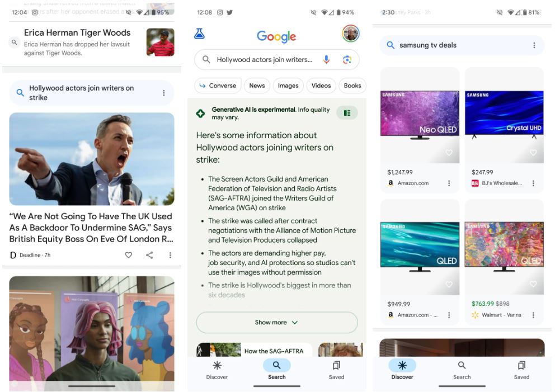Click the BJ's Wholesale logo icon
The image size is (555, 392).
click(x=475, y=183)
